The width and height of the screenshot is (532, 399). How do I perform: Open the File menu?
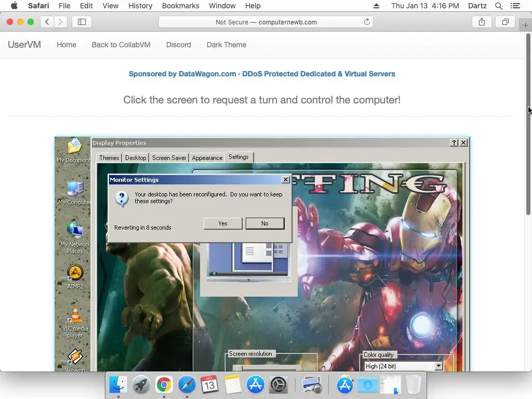64,6
